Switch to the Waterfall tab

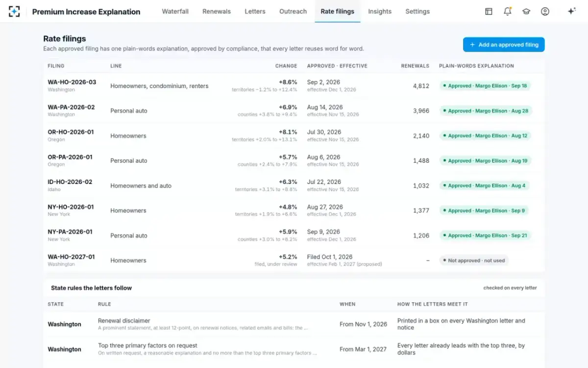[x=175, y=11]
